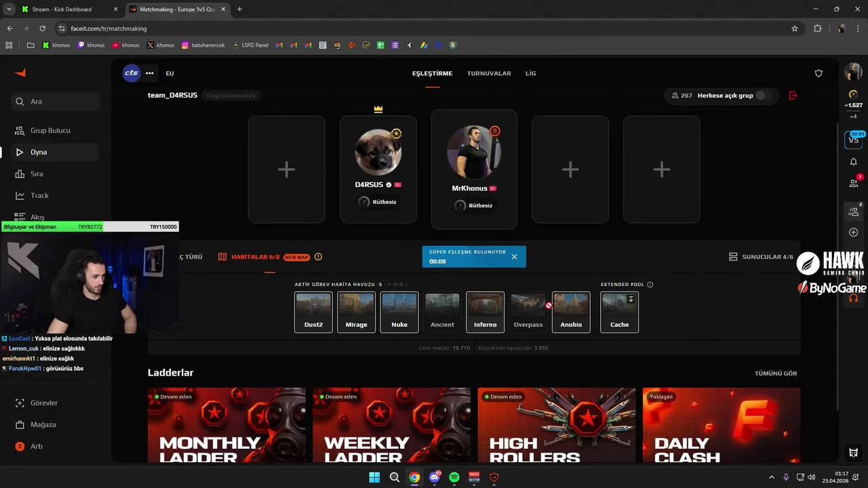This screenshot has height=488, width=868.
Task: Bookmark this page with the star icon
Action: 795,28
